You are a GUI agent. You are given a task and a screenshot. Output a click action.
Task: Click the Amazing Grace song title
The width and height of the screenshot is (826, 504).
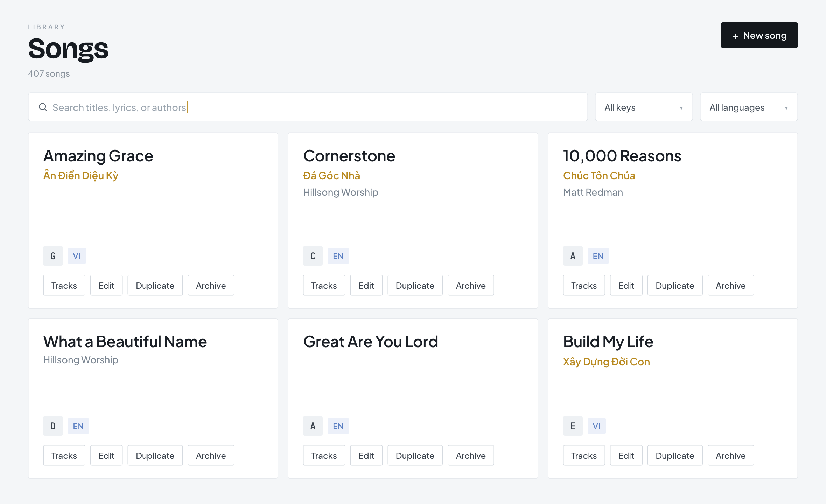(x=98, y=156)
